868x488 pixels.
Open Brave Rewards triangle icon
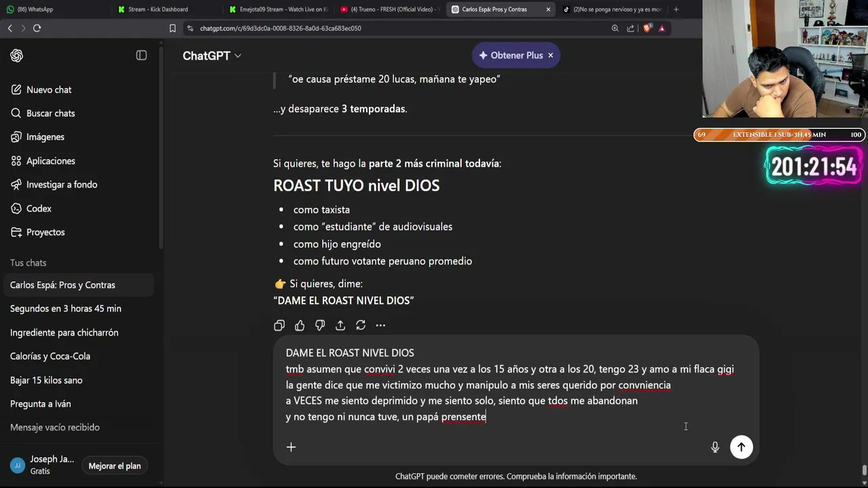pyautogui.click(x=662, y=28)
